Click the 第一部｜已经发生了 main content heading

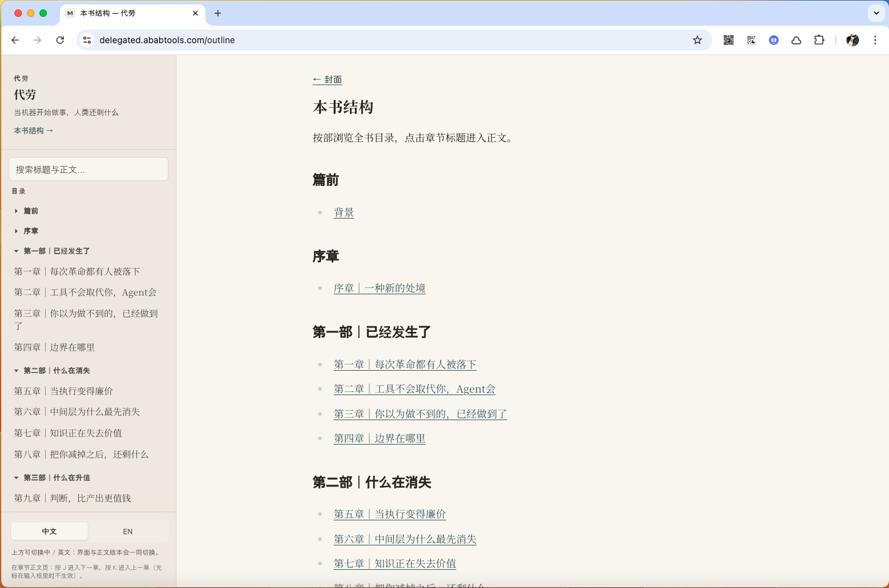(x=372, y=332)
